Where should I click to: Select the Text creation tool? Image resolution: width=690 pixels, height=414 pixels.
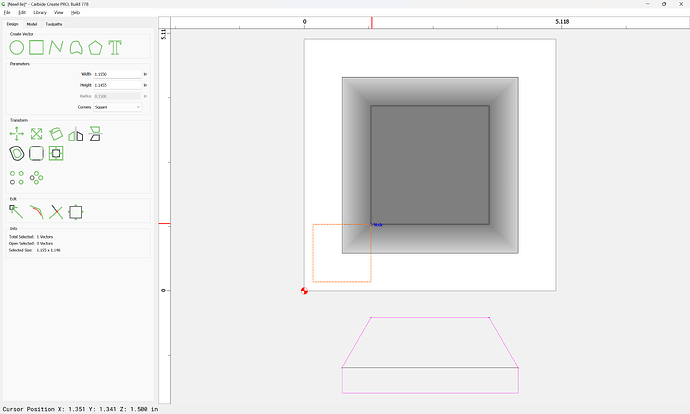tap(115, 48)
